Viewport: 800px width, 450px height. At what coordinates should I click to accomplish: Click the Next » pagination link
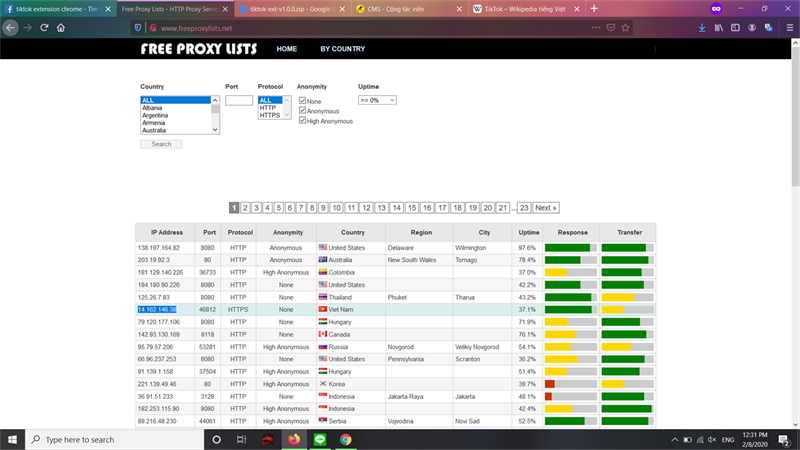(x=545, y=208)
